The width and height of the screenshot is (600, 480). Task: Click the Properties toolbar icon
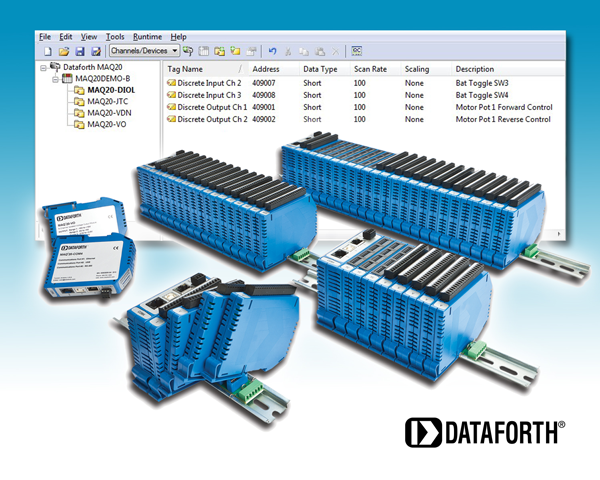[251, 51]
